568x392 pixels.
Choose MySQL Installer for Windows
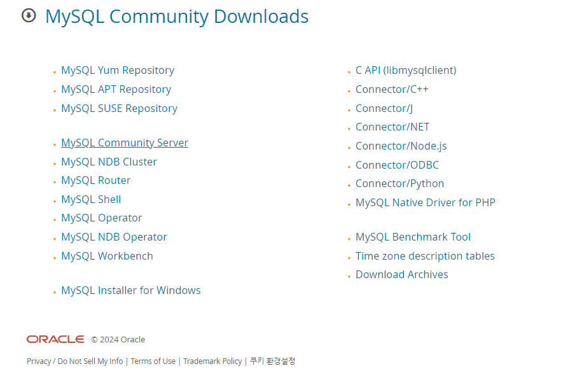tap(131, 290)
